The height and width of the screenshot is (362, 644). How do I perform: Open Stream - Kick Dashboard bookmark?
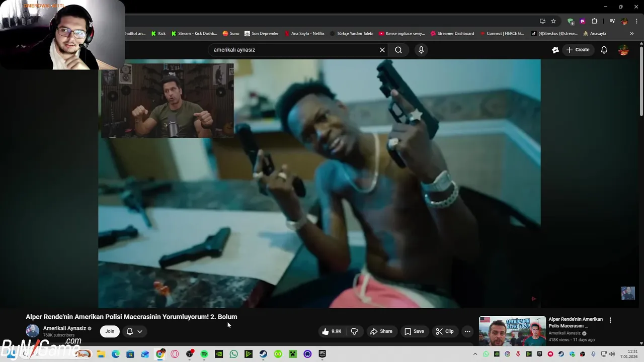(x=194, y=34)
